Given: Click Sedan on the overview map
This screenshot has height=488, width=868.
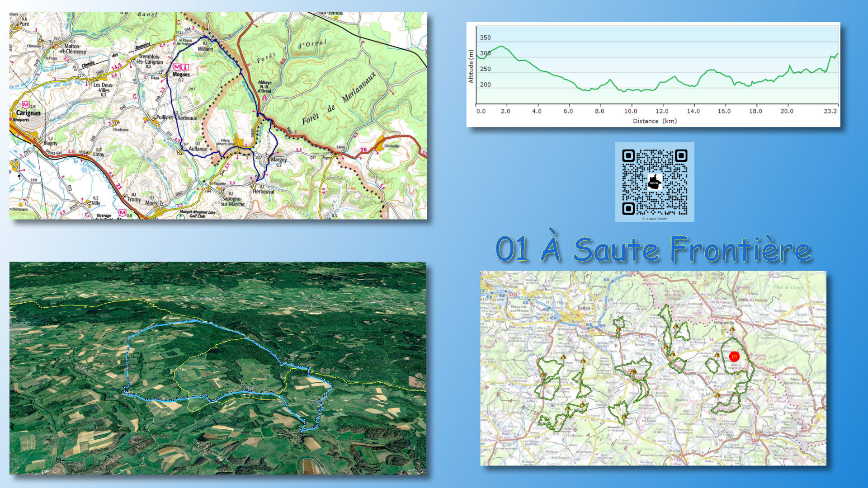Looking at the screenshot, I should (x=584, y=308).
